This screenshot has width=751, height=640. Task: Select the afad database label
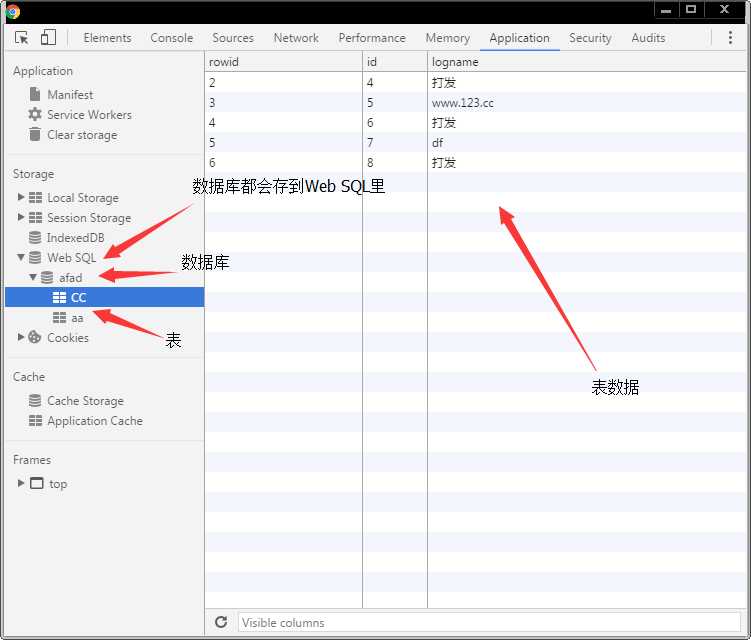click(70, 278)
